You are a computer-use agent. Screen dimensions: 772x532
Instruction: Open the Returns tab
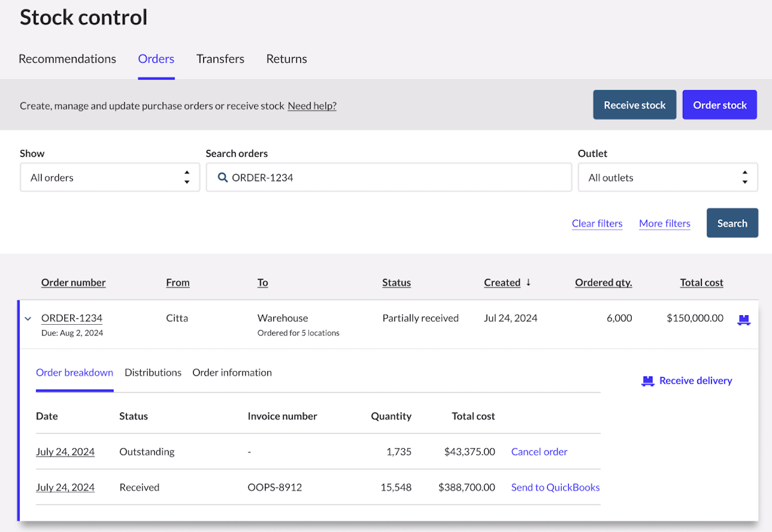coord(286,59)
